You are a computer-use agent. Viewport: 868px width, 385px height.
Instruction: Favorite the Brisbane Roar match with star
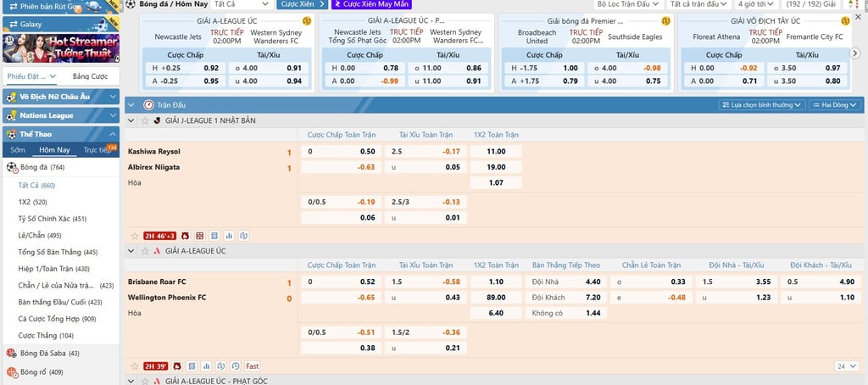[x=134, y=366]
